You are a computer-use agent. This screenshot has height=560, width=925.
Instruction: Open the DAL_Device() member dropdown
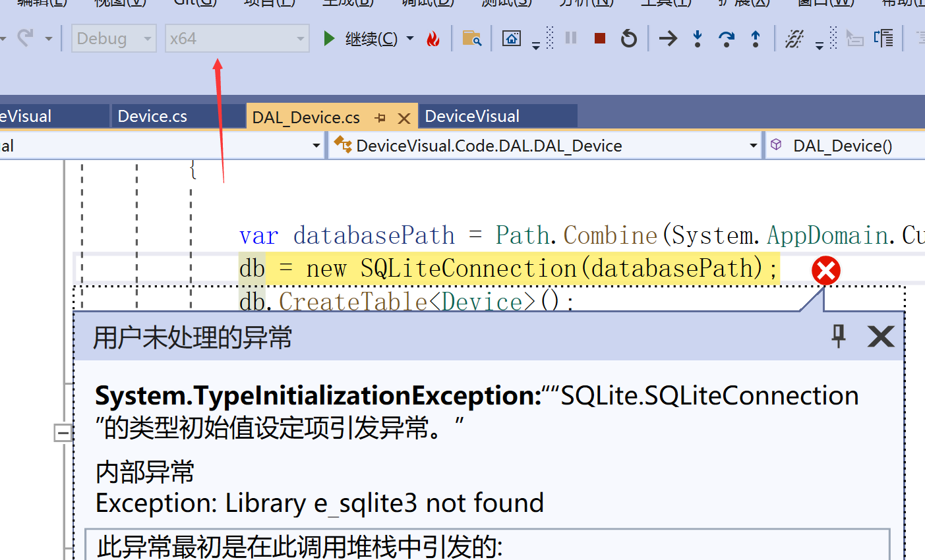pyautogui.click(x=844, y=145)
